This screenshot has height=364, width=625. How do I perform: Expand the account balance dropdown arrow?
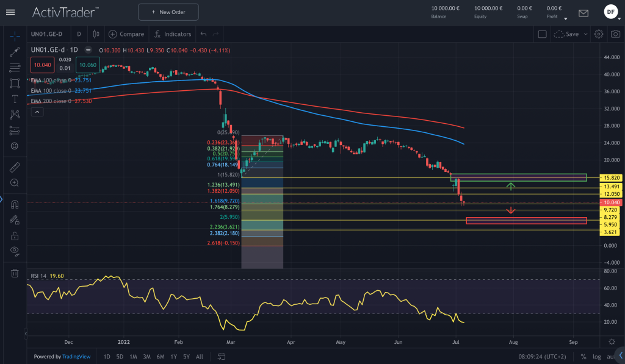(x=566, y=18)
